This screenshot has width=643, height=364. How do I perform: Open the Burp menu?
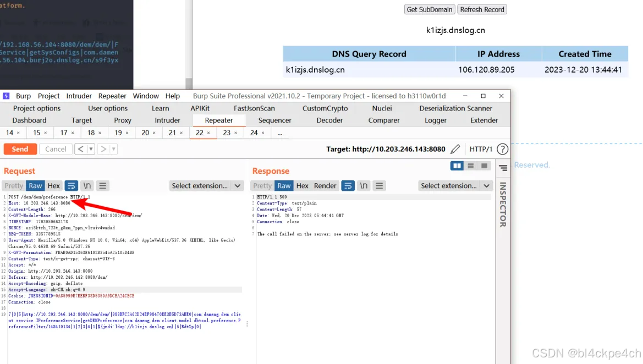[23, 96]
